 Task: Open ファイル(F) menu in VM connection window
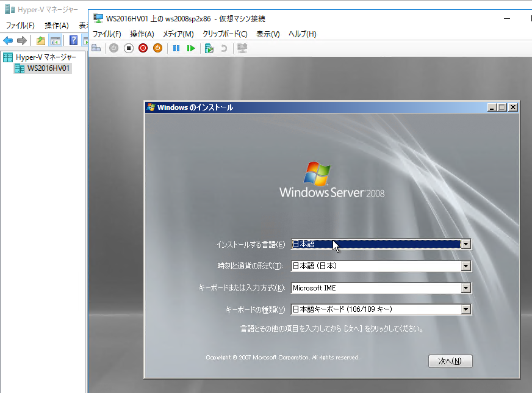coord(107,34)
